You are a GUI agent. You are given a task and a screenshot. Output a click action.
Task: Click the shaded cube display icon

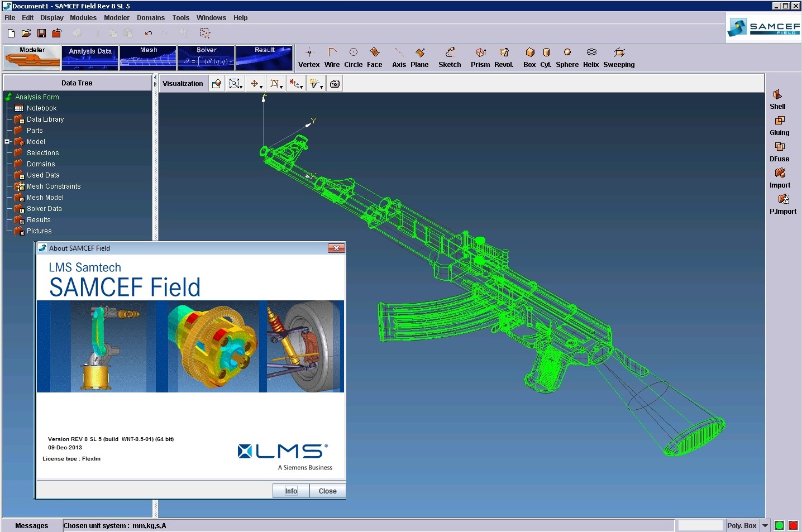pyautogui.click(x=217, y=84)
